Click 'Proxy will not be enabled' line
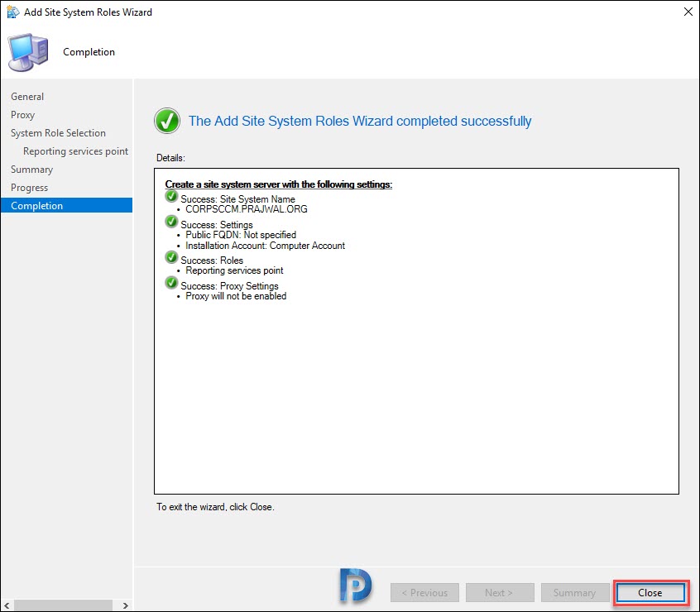Image resolution: width=700 pixels, height=612 pixels. pyautogui.click(x=236, y=296)
